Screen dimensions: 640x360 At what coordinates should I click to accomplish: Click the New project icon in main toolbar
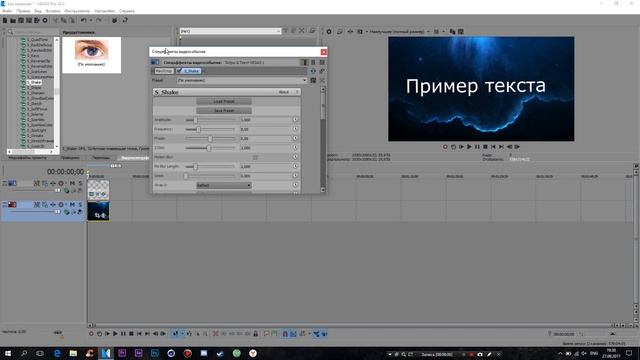pyautogui.click(x=5, y=20)
